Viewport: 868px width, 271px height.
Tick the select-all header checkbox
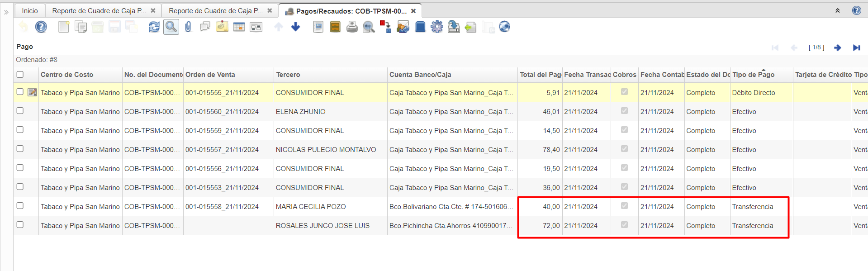(x=20, y=75)
